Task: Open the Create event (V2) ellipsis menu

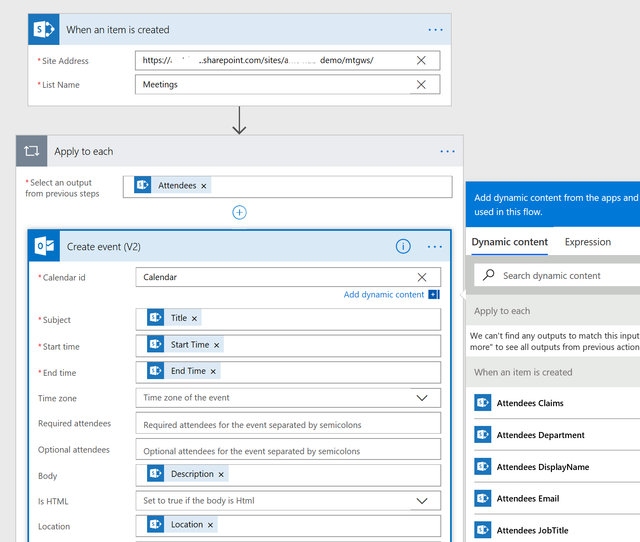Action: [x=434, y=247]
